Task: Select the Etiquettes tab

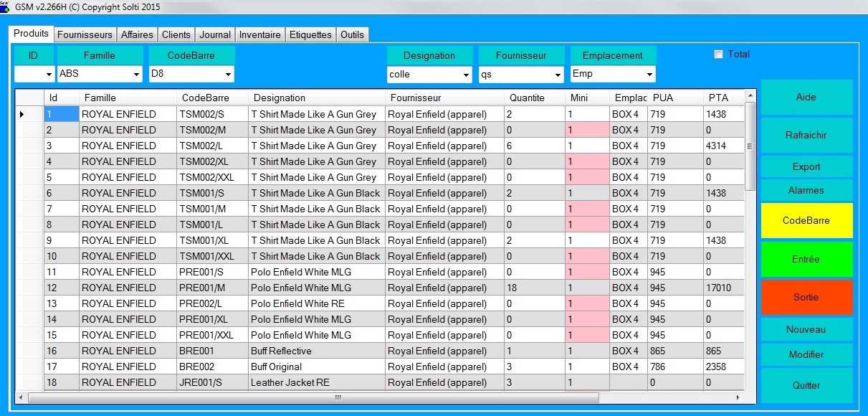Action: click(310, 34)
